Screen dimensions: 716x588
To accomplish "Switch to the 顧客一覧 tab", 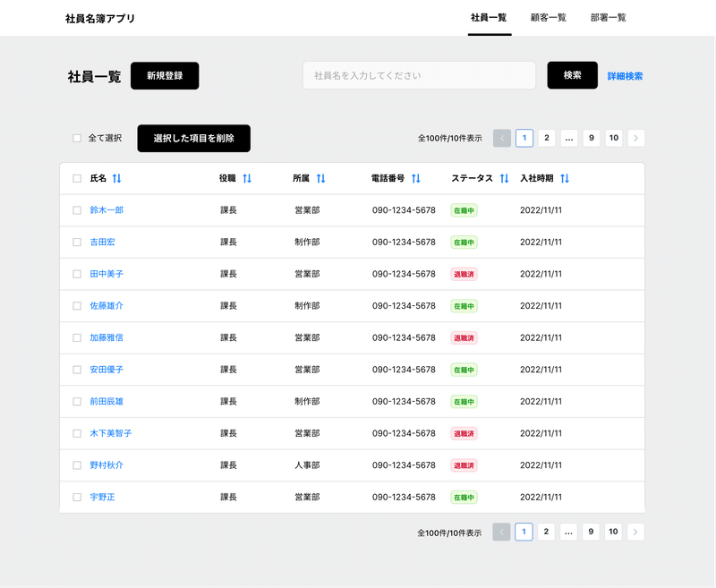I will coord(549,18).
